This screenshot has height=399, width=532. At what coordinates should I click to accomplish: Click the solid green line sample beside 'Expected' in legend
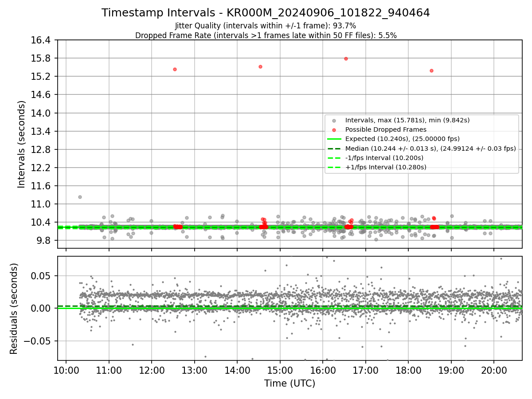click(x=334, y=139)
